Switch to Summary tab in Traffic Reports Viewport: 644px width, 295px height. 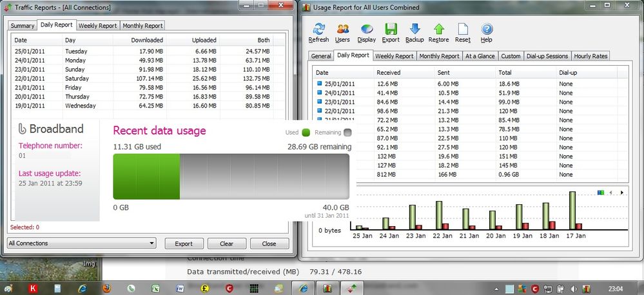(x=23, y=25)
